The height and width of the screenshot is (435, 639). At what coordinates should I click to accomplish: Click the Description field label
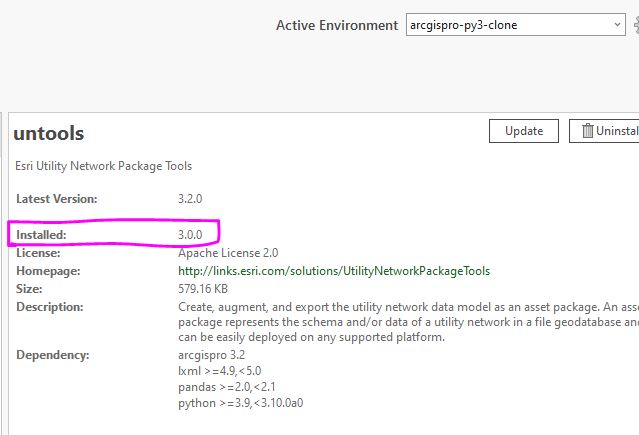coord(50,307)
